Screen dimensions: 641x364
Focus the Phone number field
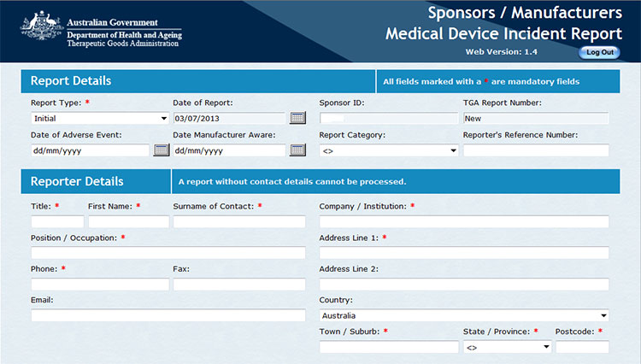[x=100, y=285]
